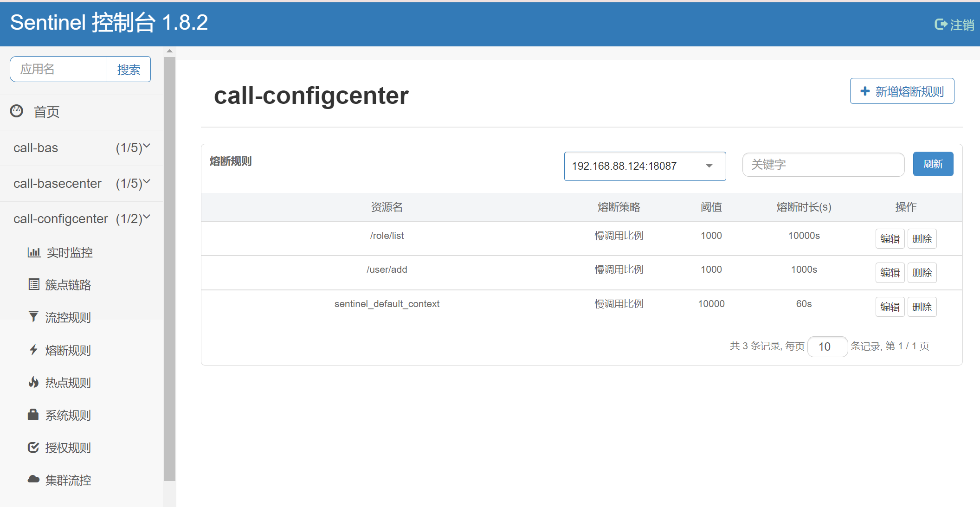This screenshot has width=980, height=507.
Task: Collapse the call-configcenter sidebar group
Action: [x=147, y=217]
